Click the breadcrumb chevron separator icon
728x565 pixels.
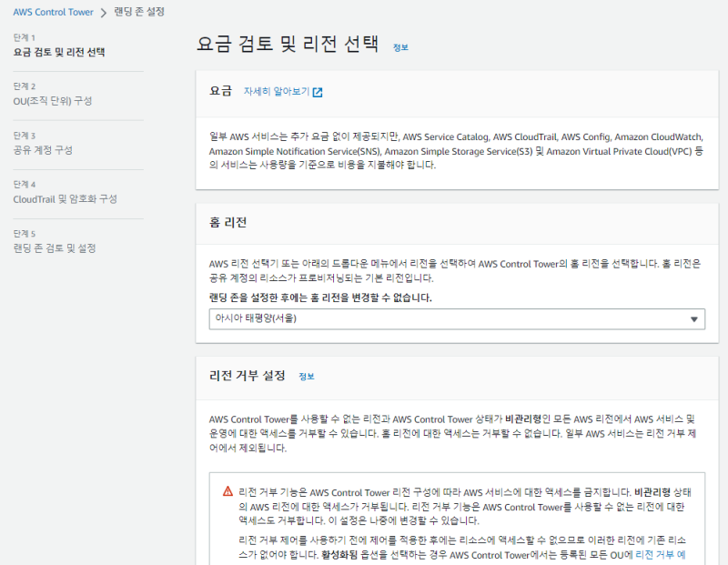[103, 12]
